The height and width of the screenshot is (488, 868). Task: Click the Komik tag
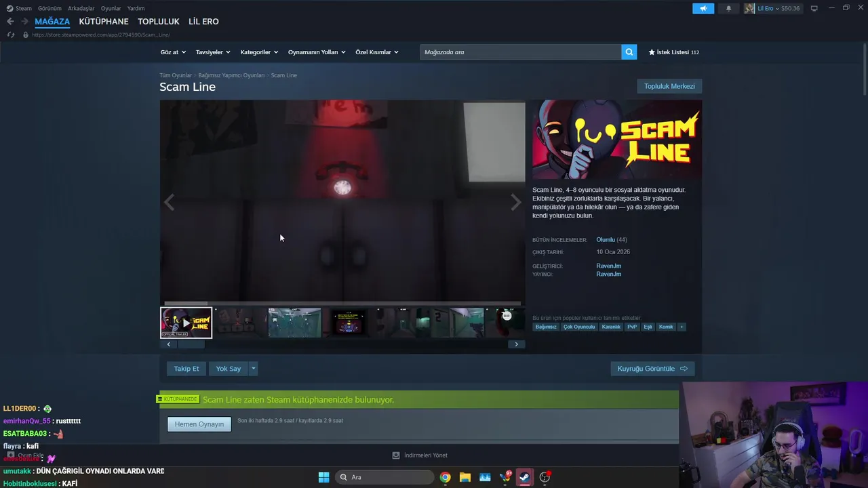click(666, 327)
